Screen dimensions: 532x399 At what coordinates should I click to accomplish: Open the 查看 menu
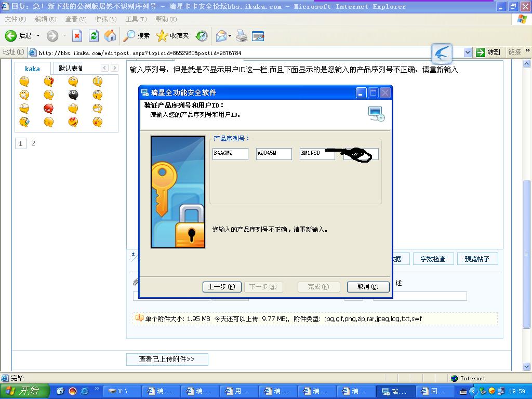click(76, 19)
